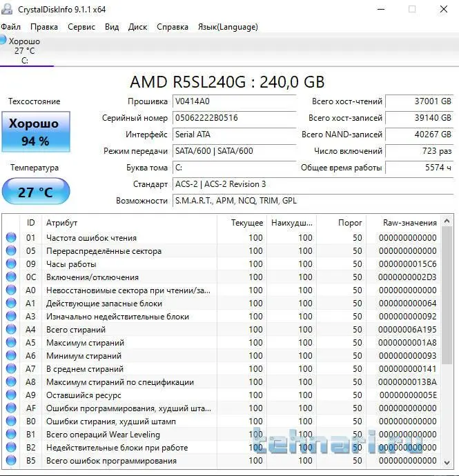Viewport: 459px width, 476px height.
Task: Click the scroll down arrow of attribute list
Action: click(x=447, y=463)
